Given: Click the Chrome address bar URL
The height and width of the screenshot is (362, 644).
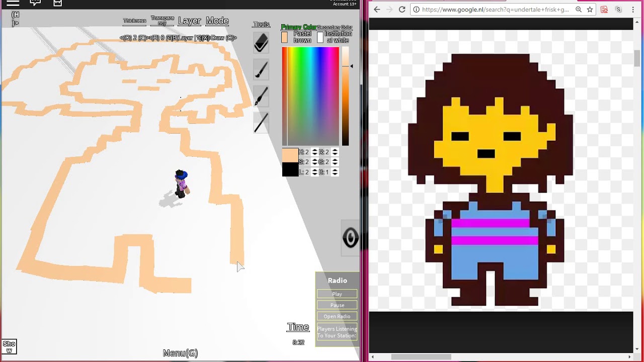Looking at the screenshot, I should [496, 10].
